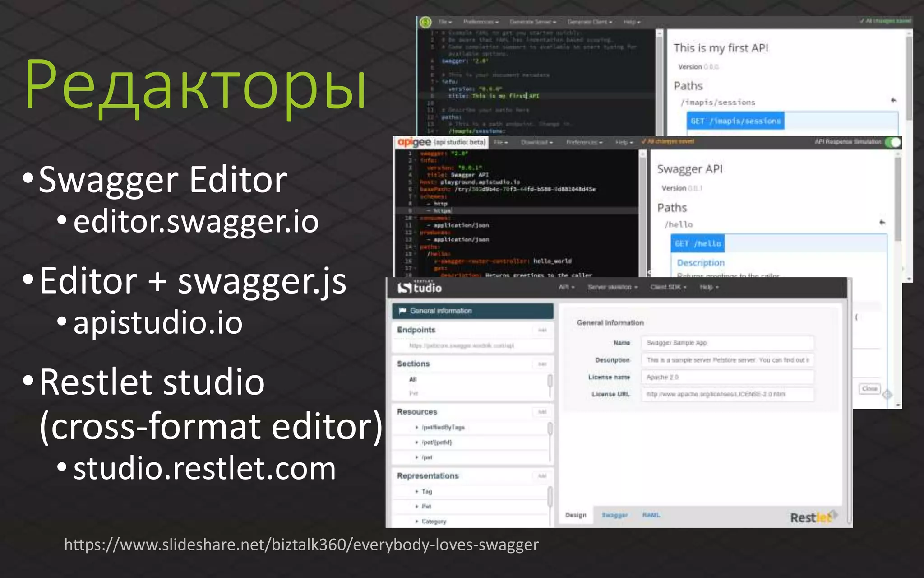Click the apigee api studio logo
The width and height of the screenshot is (924, 578).
point(441,142)
